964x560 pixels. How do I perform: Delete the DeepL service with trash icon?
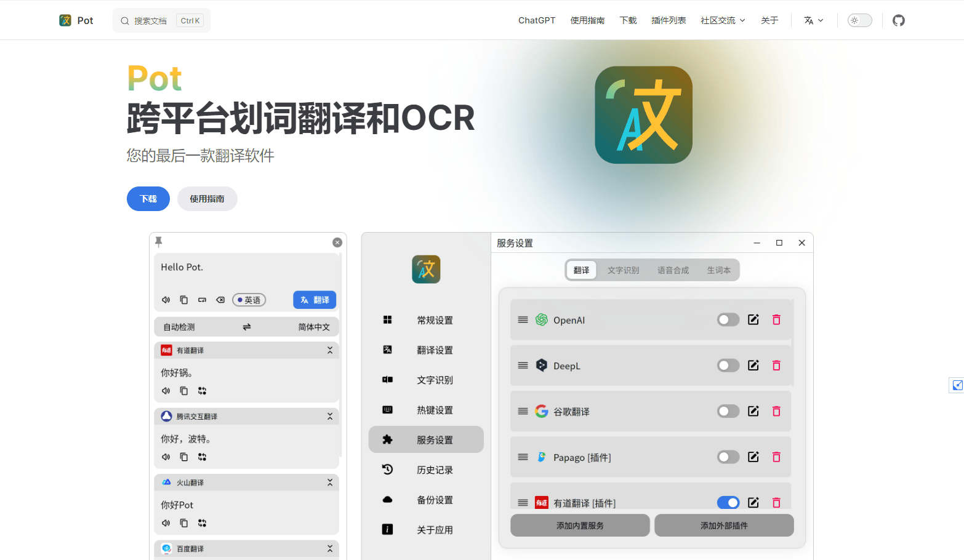[x=776, y=366]
